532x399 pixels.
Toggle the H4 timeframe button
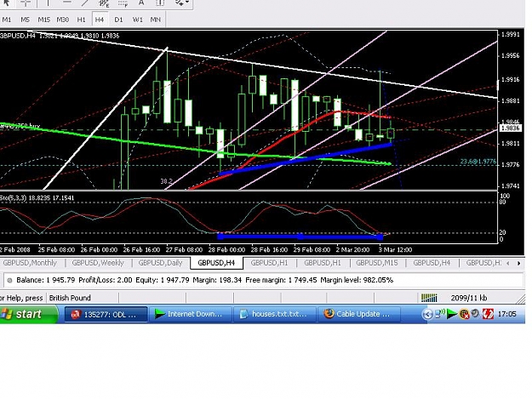(x=100, y=20)
